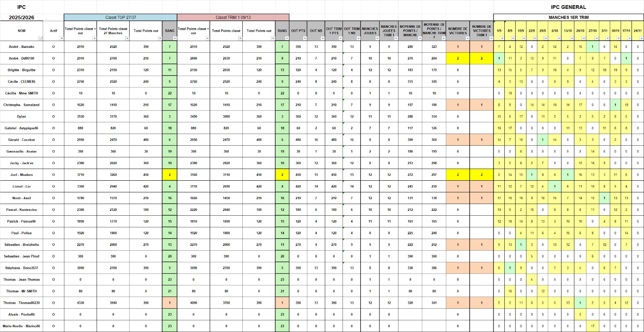Viewport: 644px width, 332px height.
Task: Open the OUT TRIM 1 PTS filter dropdown
Action: click(x=341, y=38)
